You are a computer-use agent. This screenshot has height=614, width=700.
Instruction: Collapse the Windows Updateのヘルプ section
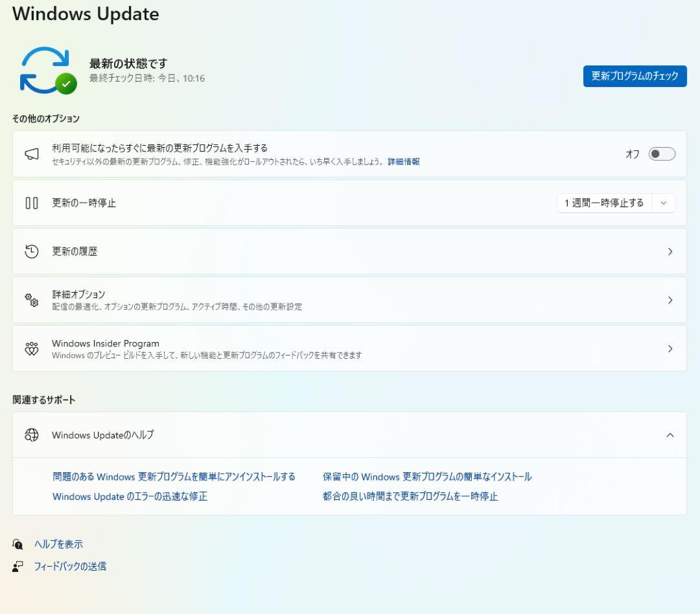670,435
